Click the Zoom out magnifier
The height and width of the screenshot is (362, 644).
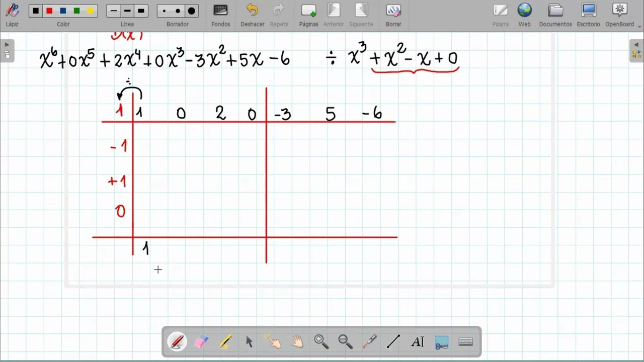pos(345,342)
